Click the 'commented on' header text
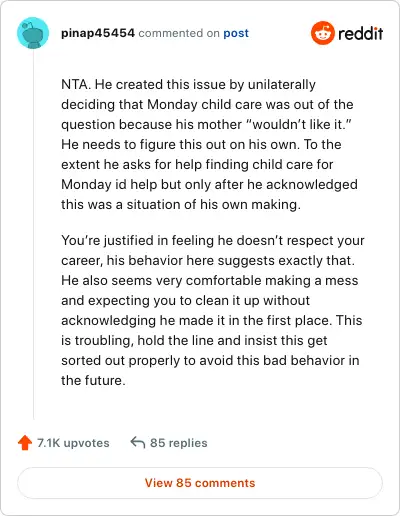The height and width of the screenshot is (516, 400). click(179, 33)
